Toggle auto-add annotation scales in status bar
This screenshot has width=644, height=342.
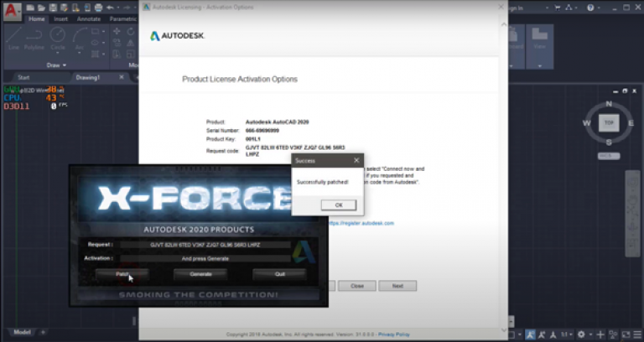click(x=543, y=334)
